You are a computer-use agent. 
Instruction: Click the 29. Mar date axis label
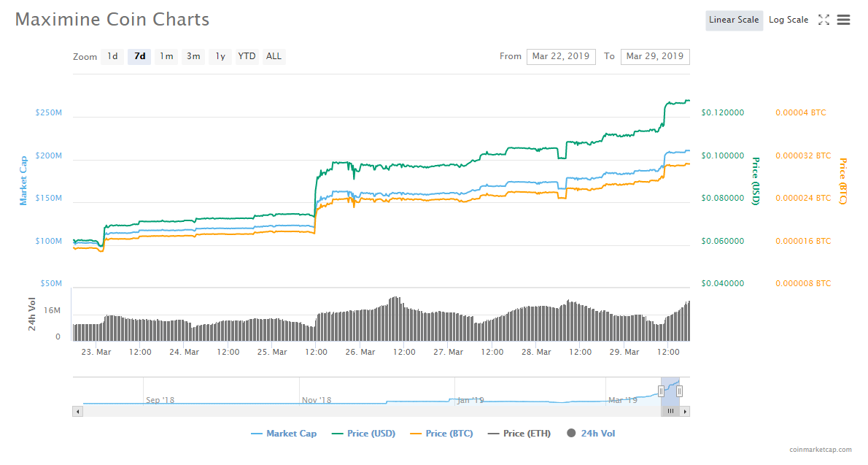pos(624,352)
